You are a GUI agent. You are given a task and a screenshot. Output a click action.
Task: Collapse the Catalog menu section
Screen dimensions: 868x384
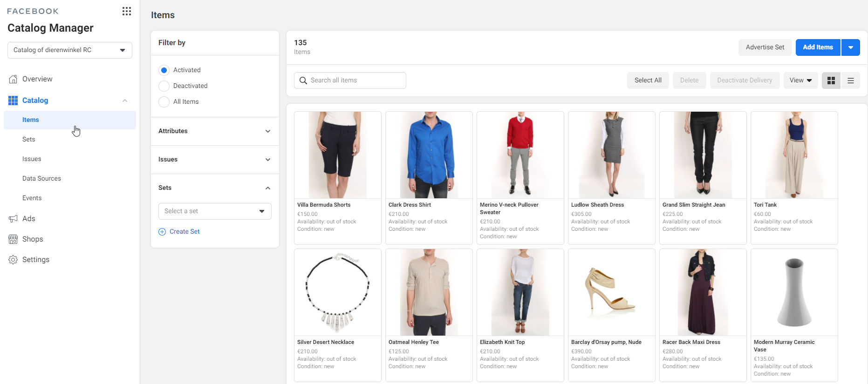pos(125,101)
